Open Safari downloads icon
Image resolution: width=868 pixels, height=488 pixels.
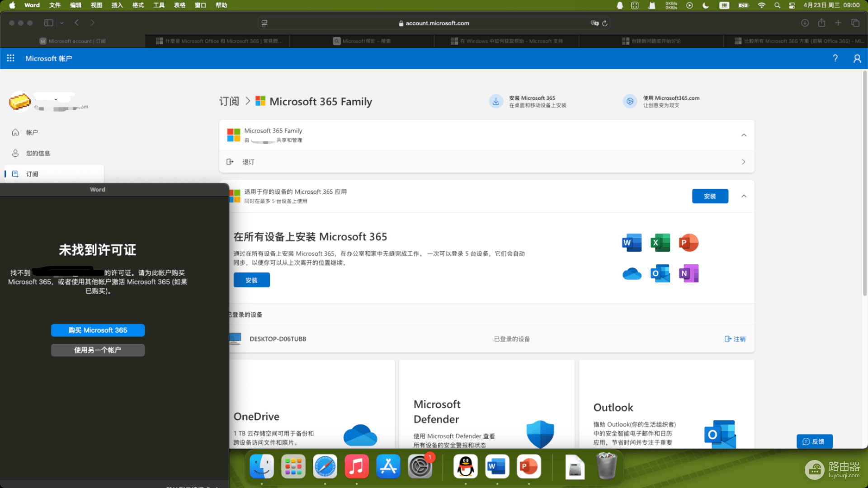click(805, 23)
